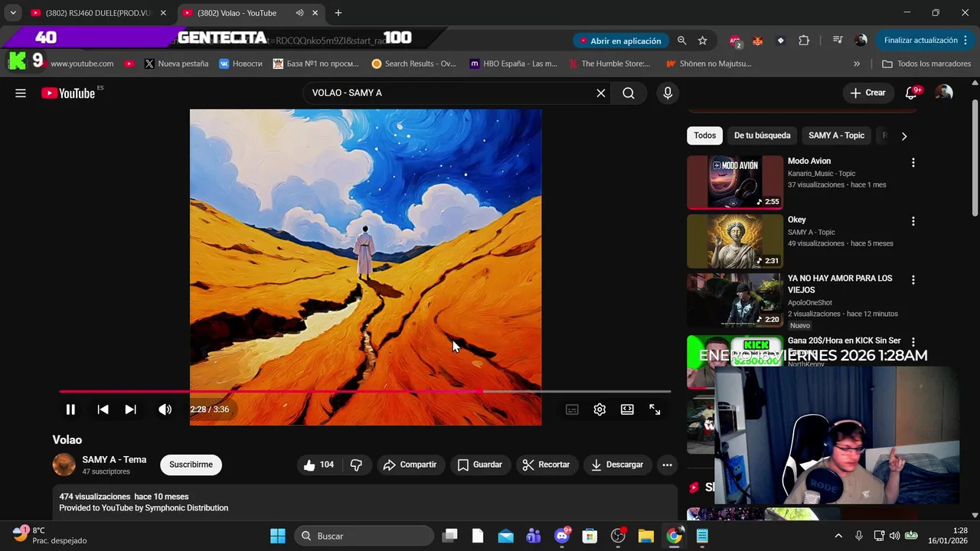Click Abrir en aplicación button
Viewport: 980px width, 551px height.
pos(620,41)
